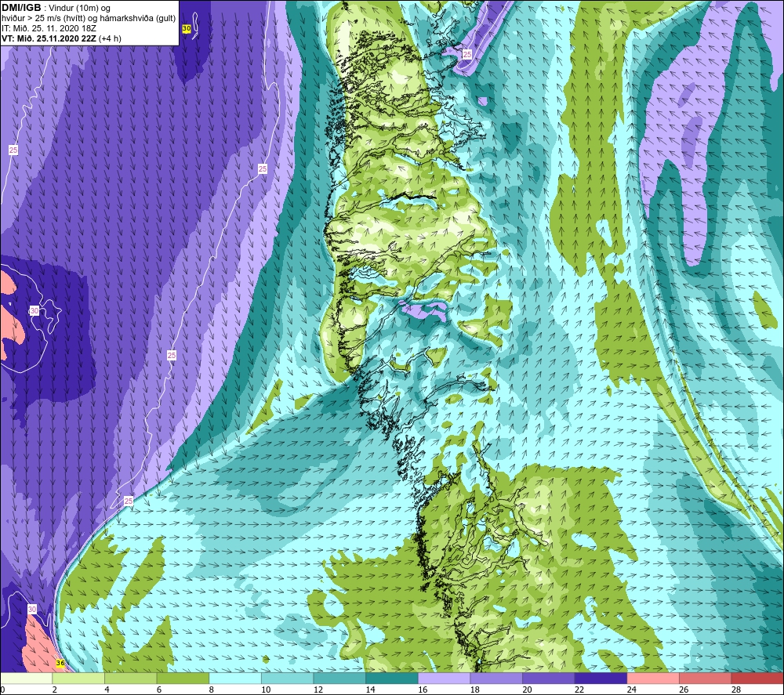Click legend scale number "8"

tap(212, 690)
